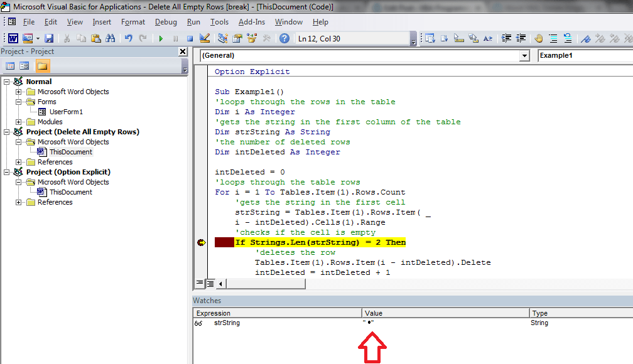
Task: Close the Project explorer panel
Action: pos(183,51)
